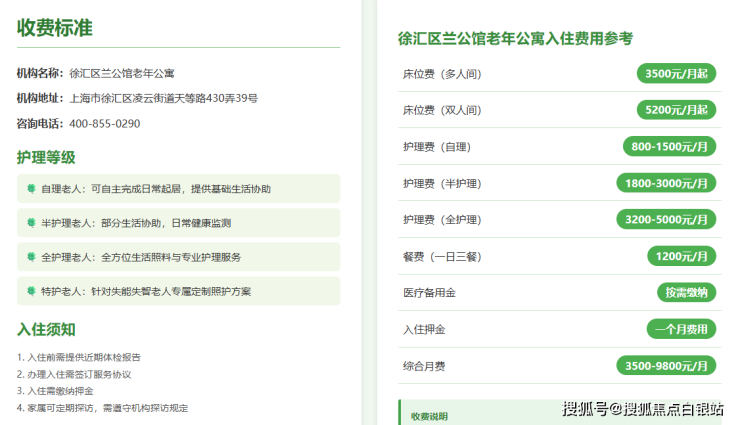Click the 护理费 (全护理) row label
This screenshot has width=740, height=425.
coord(442,220)
